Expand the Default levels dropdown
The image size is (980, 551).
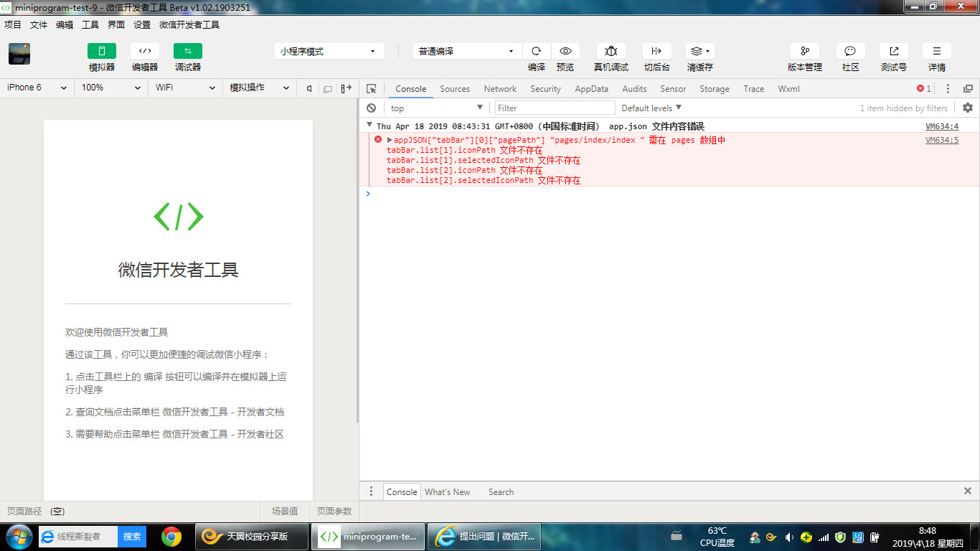pyautogui.click(x=651, y=108)
